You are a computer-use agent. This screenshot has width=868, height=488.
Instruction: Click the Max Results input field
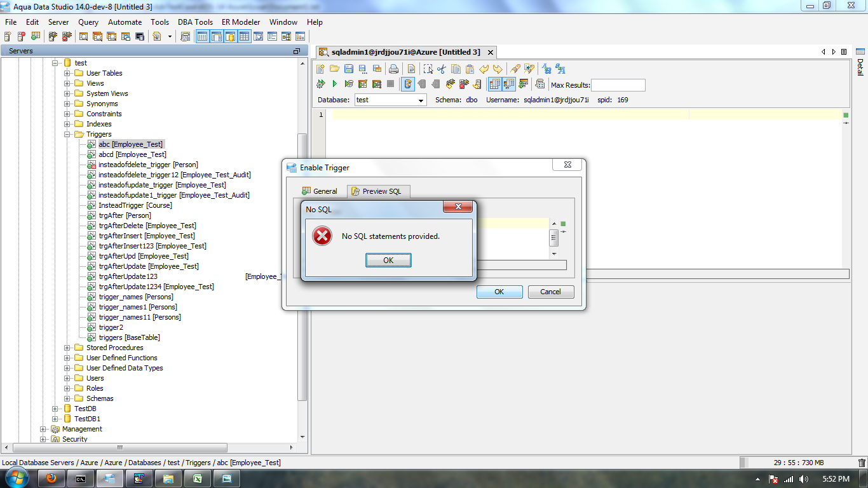(618, 85)
